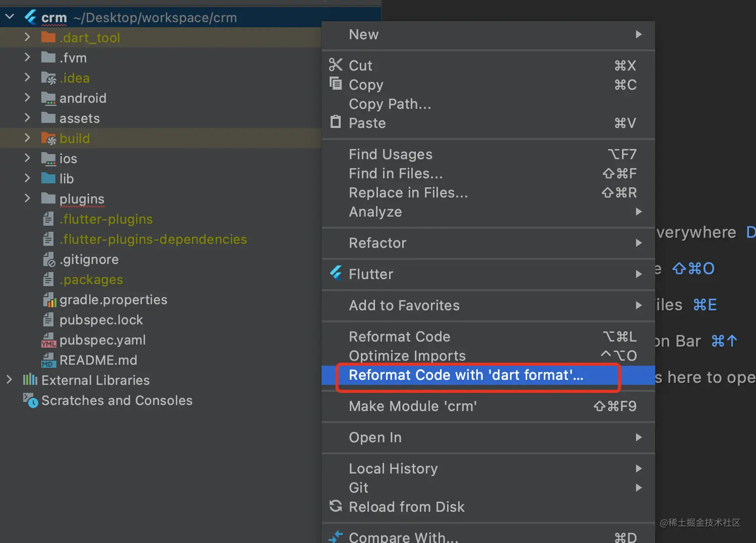Run Reformat Code with 'dart format'...
Viewport: 756px width, 543px height.
click(488, 375)
